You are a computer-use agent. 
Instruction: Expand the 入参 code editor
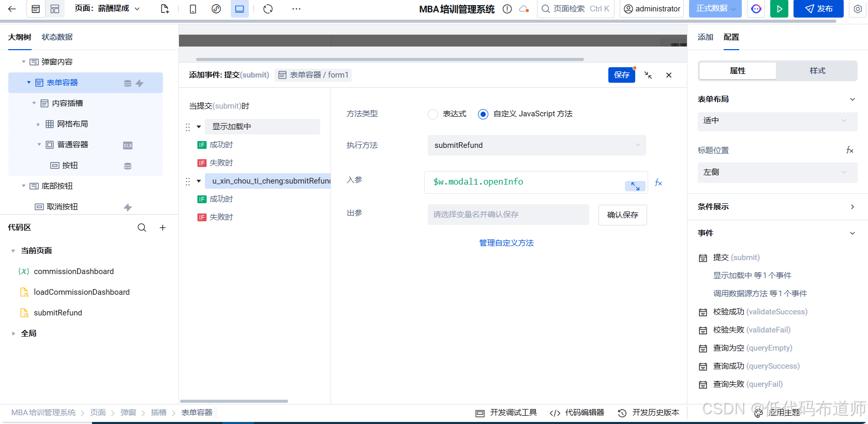point(635,186)
